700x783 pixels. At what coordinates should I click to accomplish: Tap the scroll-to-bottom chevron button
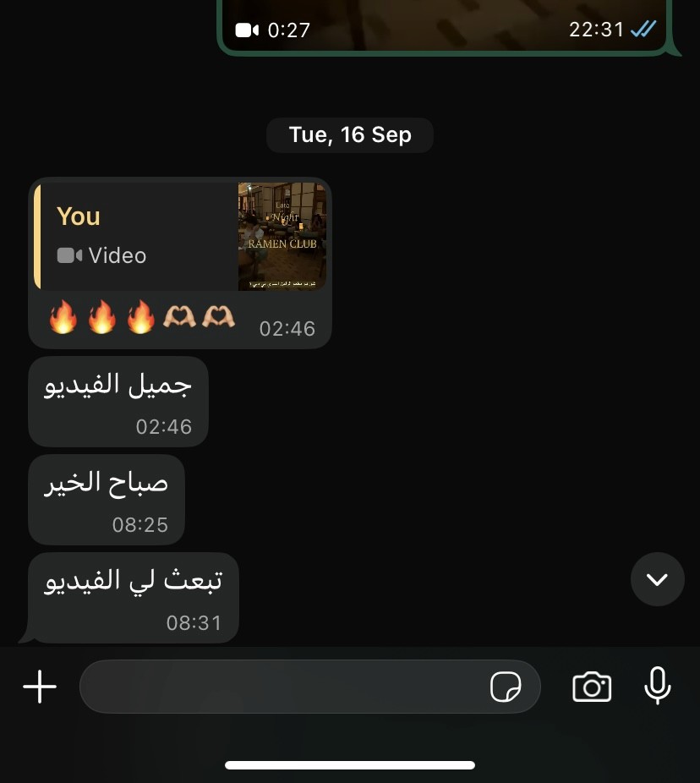click(x=657, y=579)
